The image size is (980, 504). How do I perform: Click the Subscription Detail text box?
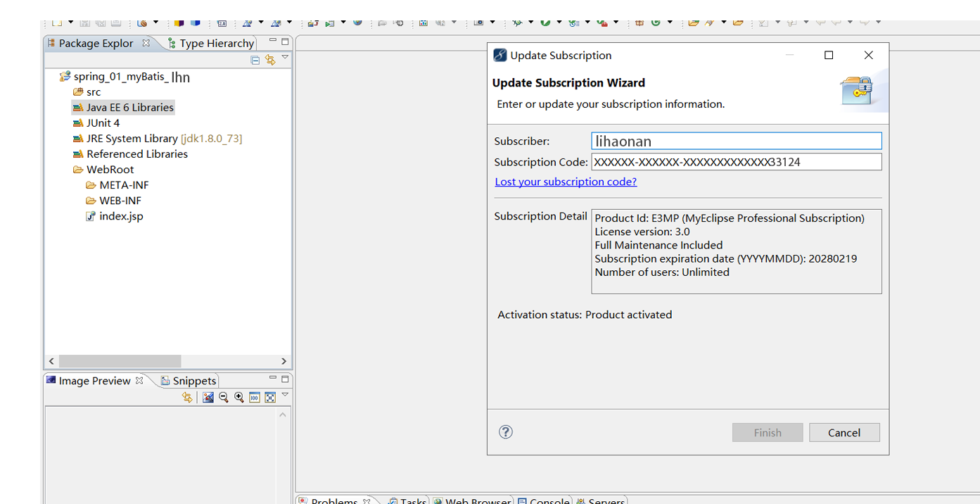[x=737, y=251]
